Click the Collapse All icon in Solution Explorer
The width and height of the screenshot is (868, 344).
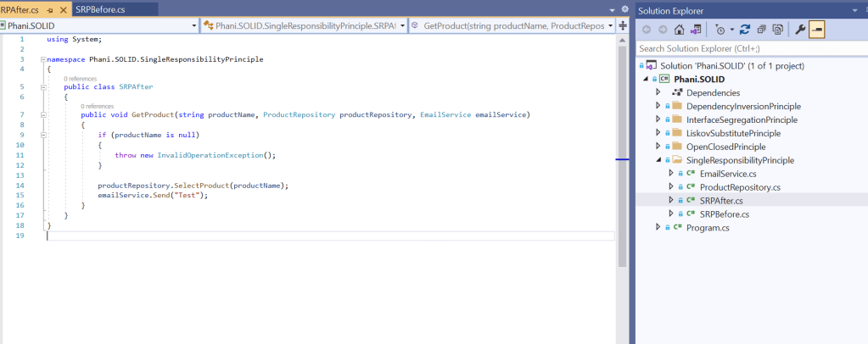click(x=761, y=30)
